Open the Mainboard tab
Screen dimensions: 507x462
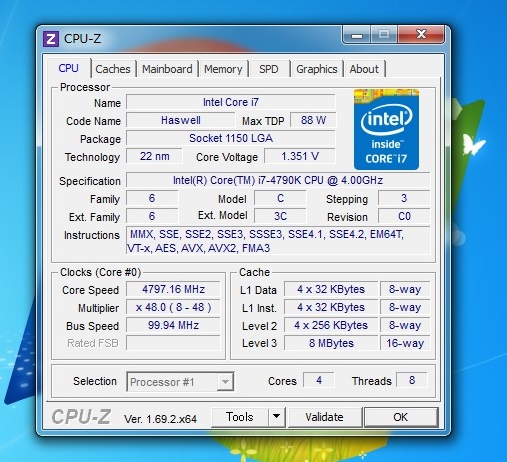[167, 69]
